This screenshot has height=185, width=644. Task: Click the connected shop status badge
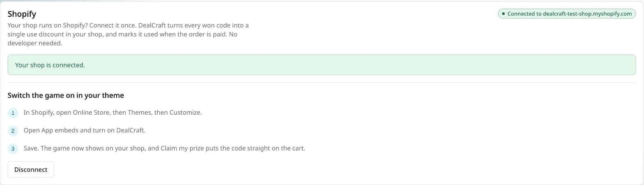[567, 14]
